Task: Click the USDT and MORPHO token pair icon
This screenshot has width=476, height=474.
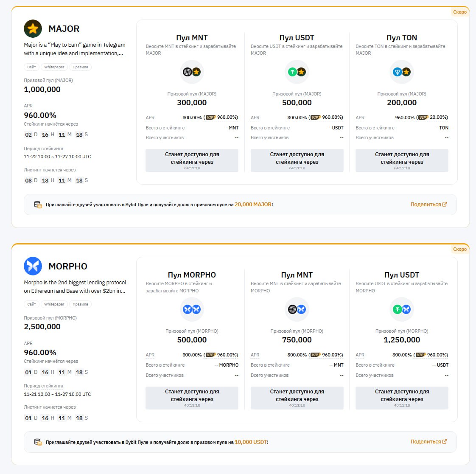Action: 402,309
